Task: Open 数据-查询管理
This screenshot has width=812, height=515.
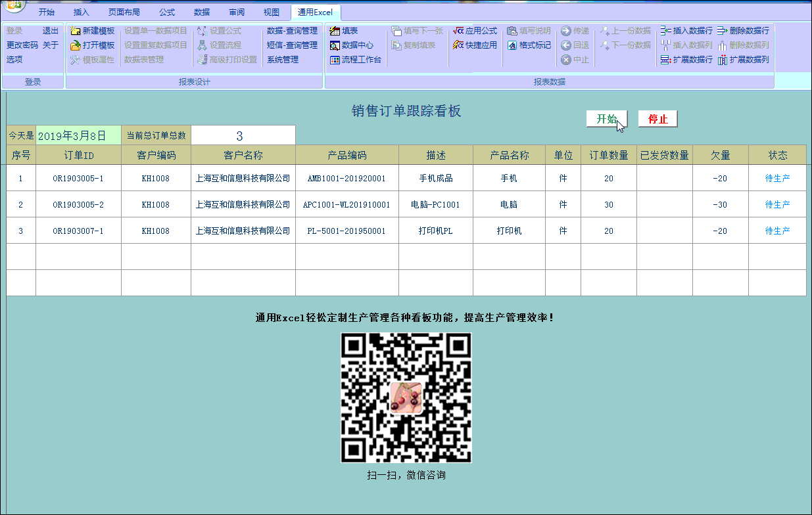Action: click(x=292, y=31)
